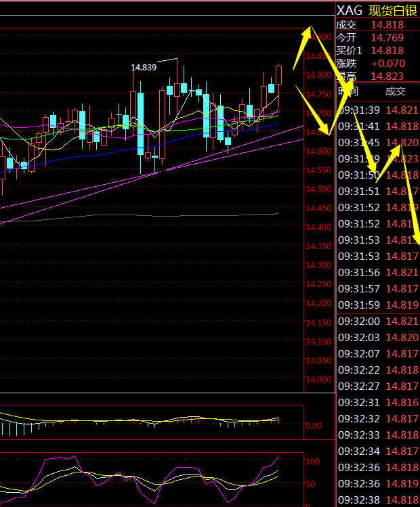
Task: Click the 09:31:59 tick row
Action: click(378, 305)
